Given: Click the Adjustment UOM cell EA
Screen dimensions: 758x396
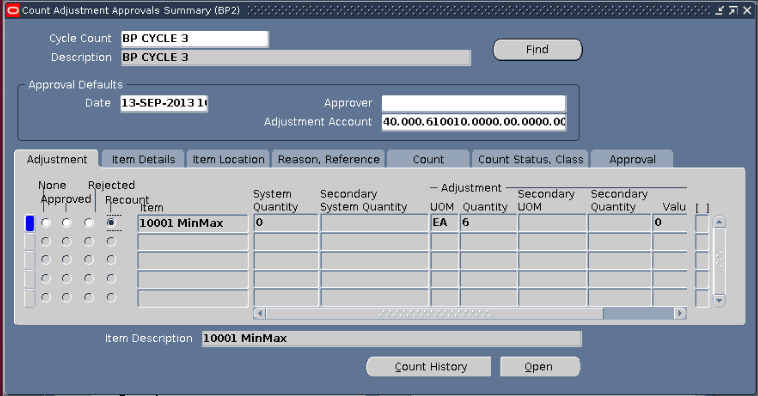Looking at the screenshot, I should [x=444, y=223].
